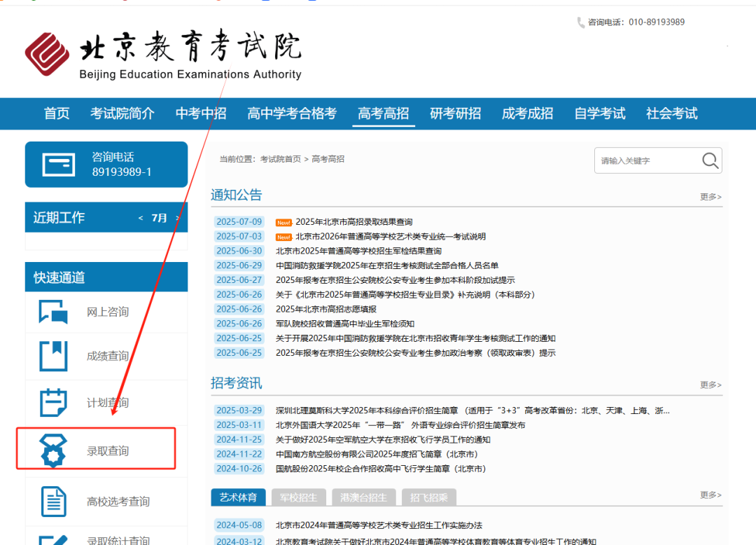Open 更多 next to 通知公告
Viewport: 756px width, 545px height.
[709, 197]
